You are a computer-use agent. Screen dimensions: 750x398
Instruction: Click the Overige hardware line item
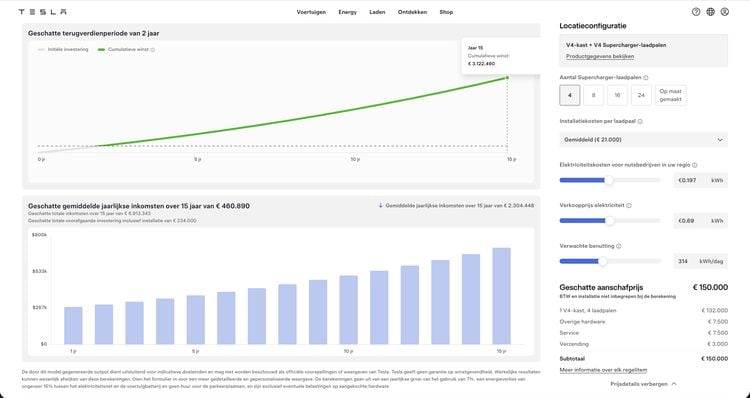pyautogui.click(x=582, y=322)
